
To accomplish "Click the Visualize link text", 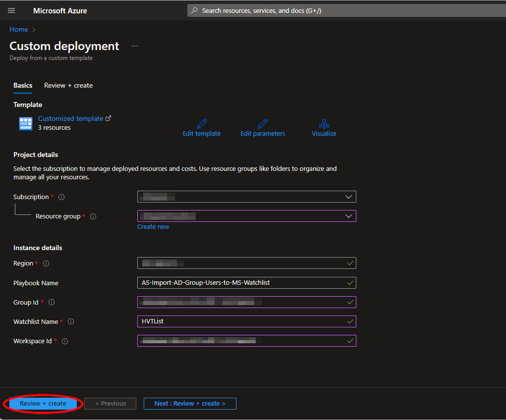I will click(x=324, y=134).
